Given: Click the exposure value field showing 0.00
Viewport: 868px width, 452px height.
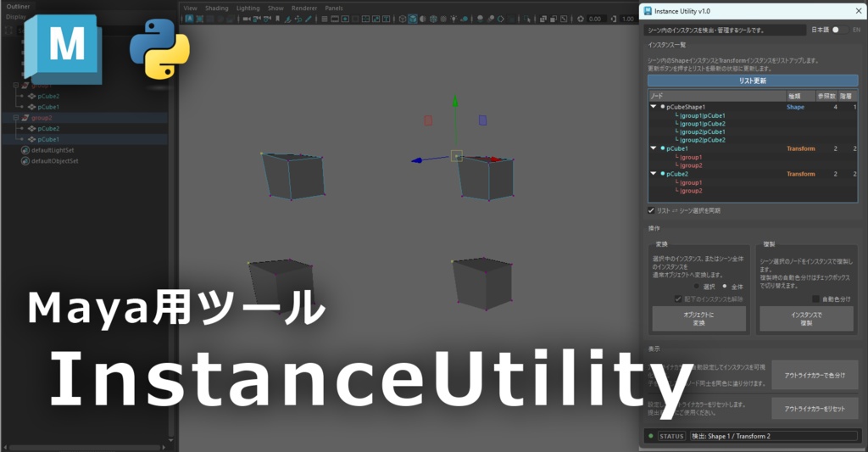Looking at the screenshot, I should pyautogui.click(x=595, y=19).
